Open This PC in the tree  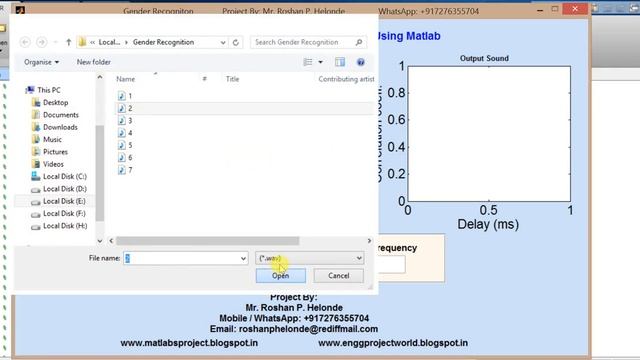[x=43, y=90]
